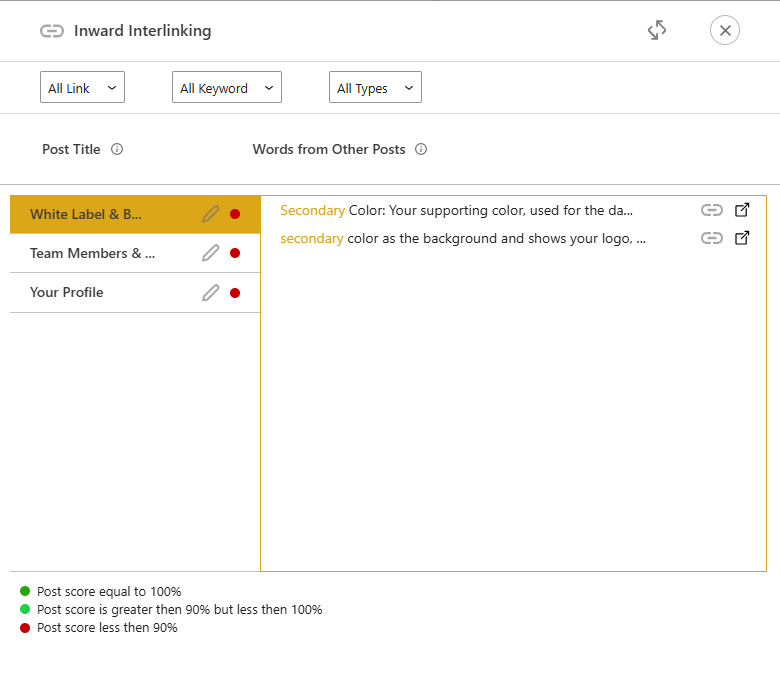
Task: Click the Inward Interlinking chain icon
Action: click(52, 31)
